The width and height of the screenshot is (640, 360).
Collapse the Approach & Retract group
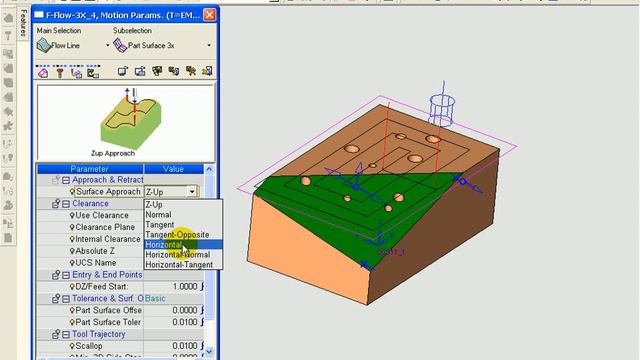point(66,180)
